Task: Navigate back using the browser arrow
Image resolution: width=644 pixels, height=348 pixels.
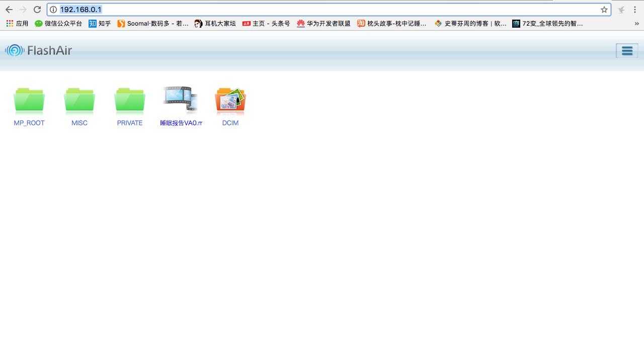Action: click(9, 9)
